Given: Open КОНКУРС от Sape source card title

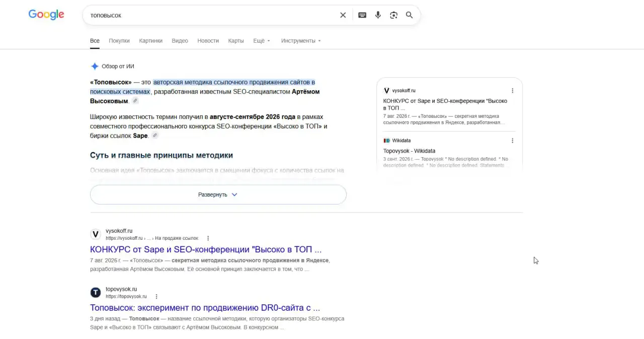Looking at the screenshot, I should point(445,104).
